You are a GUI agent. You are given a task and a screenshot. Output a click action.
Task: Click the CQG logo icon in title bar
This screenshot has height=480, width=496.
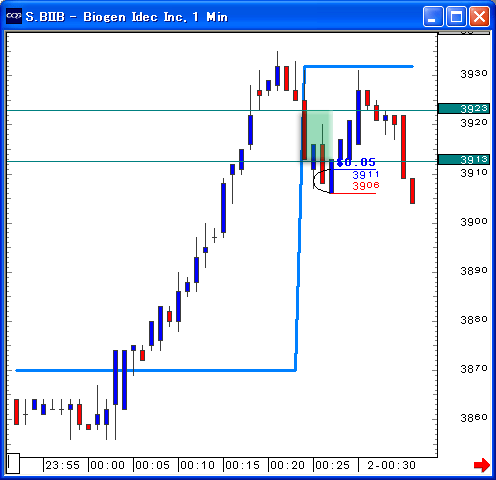14,16
